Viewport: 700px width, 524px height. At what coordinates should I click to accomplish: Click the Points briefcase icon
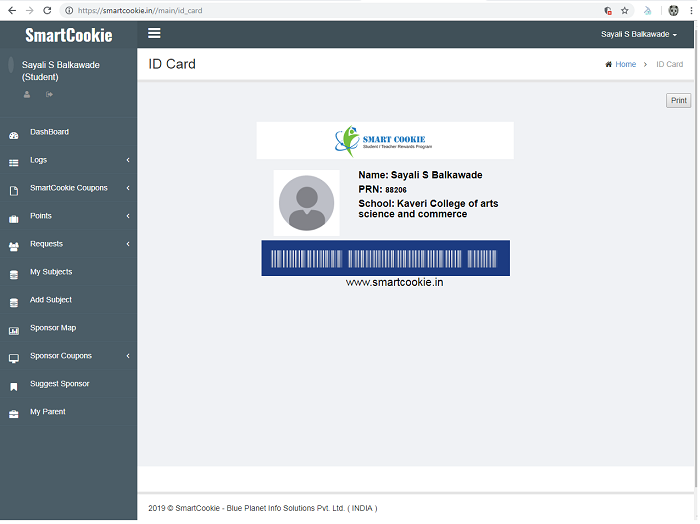(13, 218)
